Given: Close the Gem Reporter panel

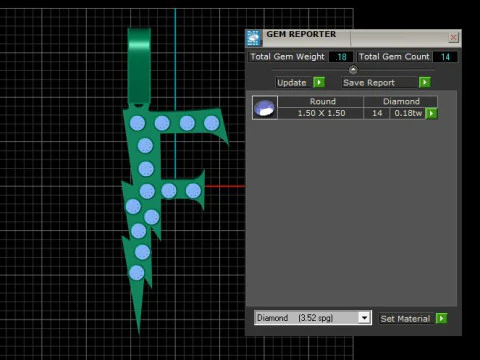Looking at the screenshot, I should [x=453, y=38].
